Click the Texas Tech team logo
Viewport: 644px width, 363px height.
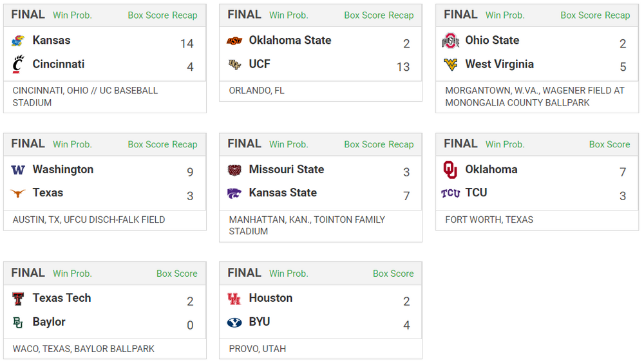[18, 299]
